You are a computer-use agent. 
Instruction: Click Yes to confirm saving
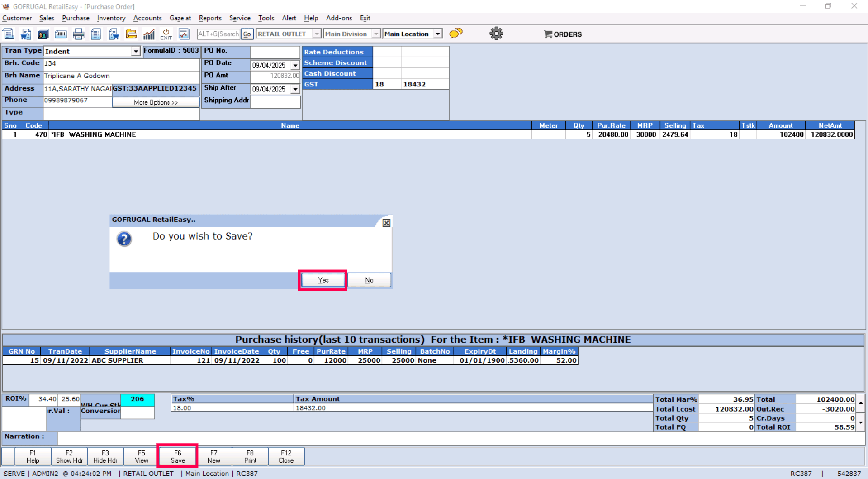pos(323,280)
